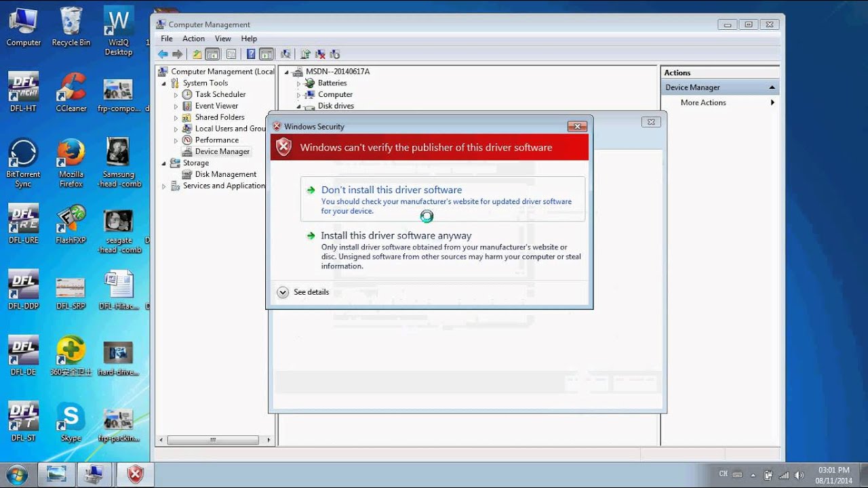This screenshot has height=488, width=868.
Task: Open BitTorrent Sync desktop shortcut
Action: point(23,163)
